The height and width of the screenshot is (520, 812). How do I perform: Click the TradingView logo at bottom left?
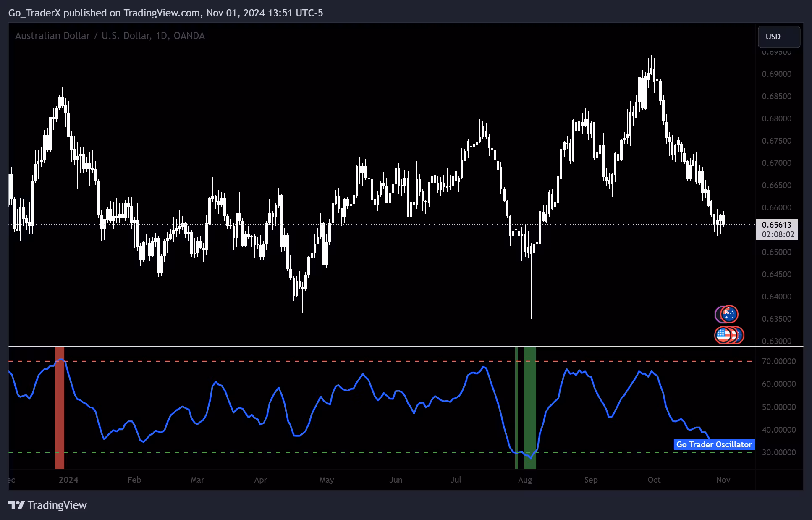47,505
